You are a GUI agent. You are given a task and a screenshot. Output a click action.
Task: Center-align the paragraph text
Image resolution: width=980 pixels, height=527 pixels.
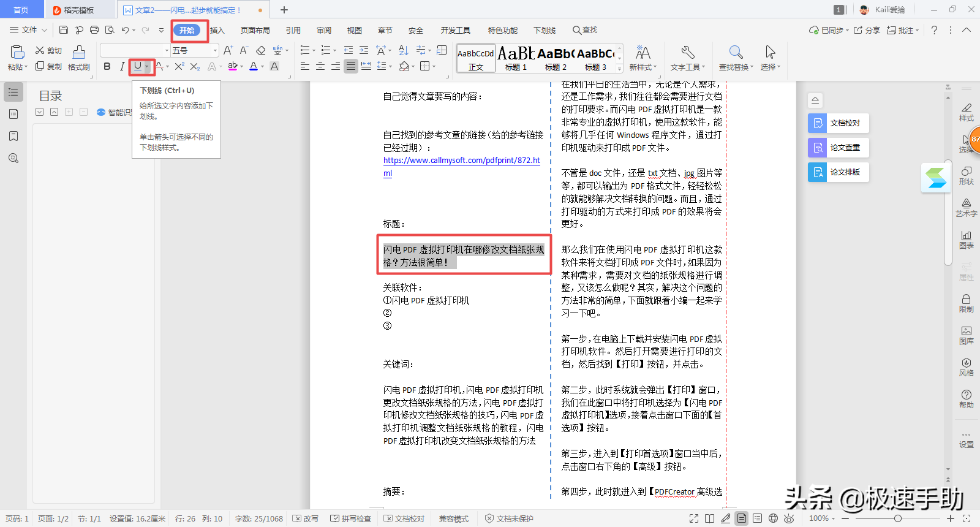tap(320, 66)
